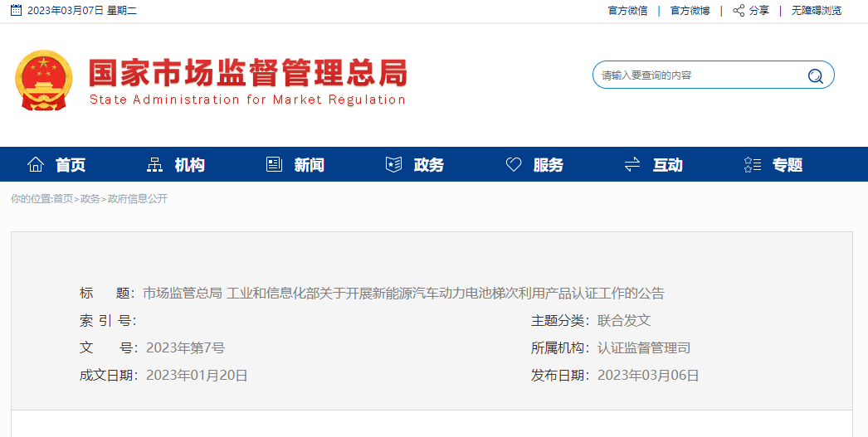Open the 新闻 navigation menu
Image resolution: width=868 pixels, height=437 pixels.
pos(309,165)
